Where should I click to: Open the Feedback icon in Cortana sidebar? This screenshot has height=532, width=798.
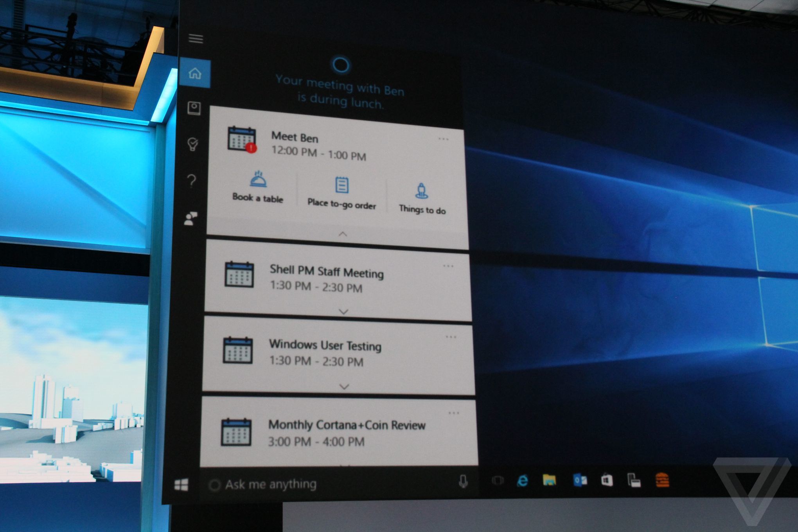point(191,219)
